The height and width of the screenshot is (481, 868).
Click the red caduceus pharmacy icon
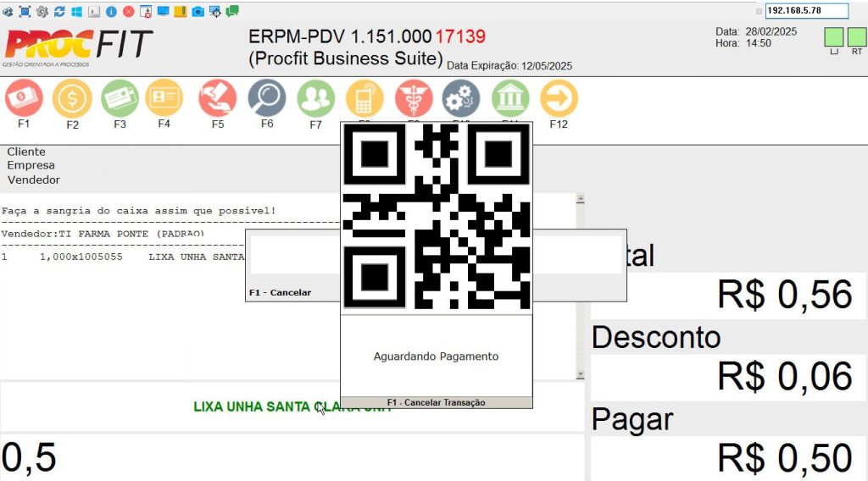click(x=414, y=100)
